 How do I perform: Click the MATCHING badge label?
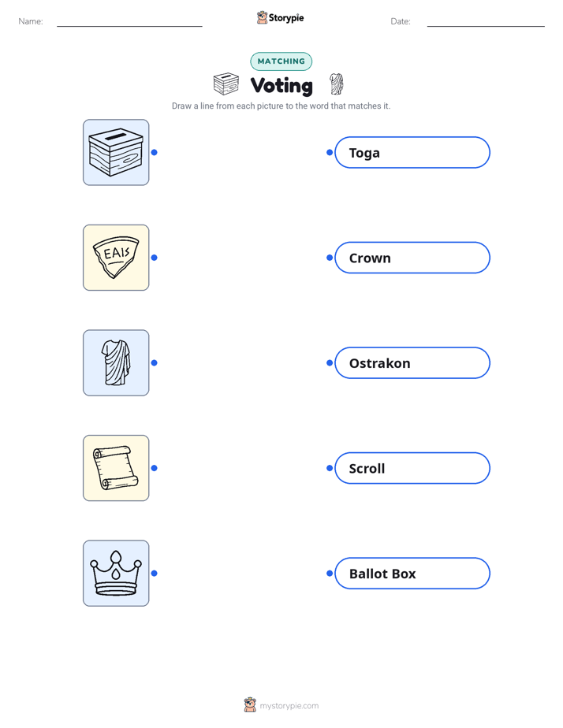point(281,61)
